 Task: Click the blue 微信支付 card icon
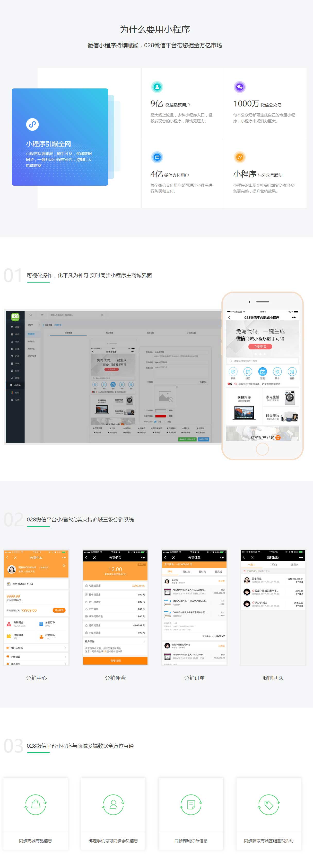point(157,157)
